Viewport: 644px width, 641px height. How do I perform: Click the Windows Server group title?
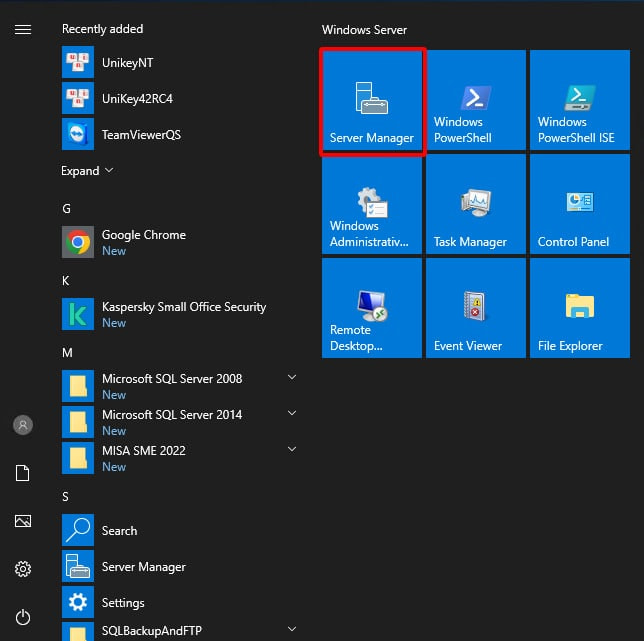(x=364, y=30)
